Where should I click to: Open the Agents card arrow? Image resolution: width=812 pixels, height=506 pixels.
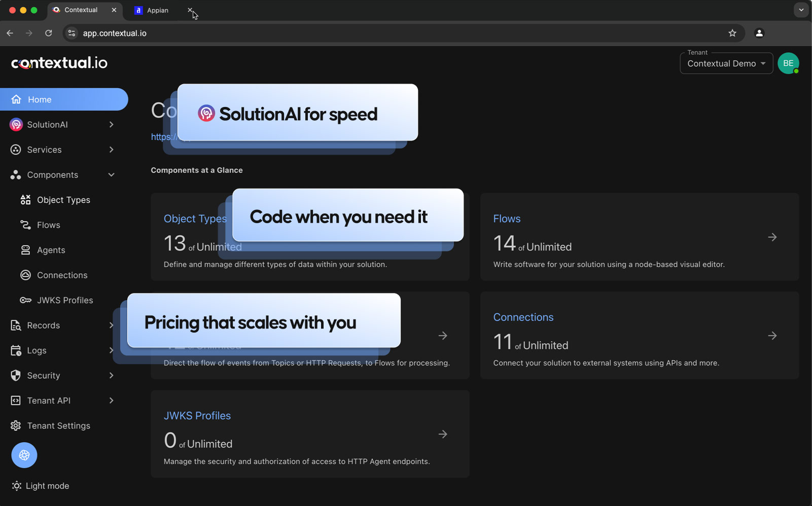443,336
